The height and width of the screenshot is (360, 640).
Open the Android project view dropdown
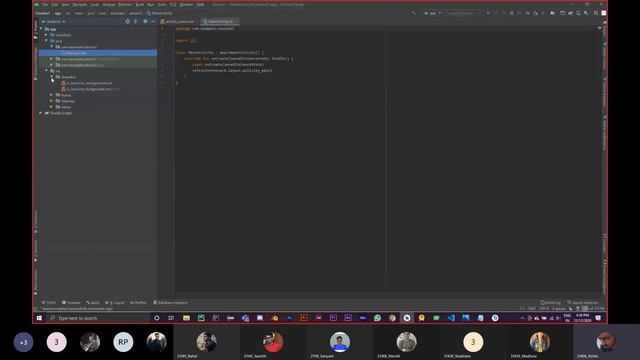click(53, 21)
